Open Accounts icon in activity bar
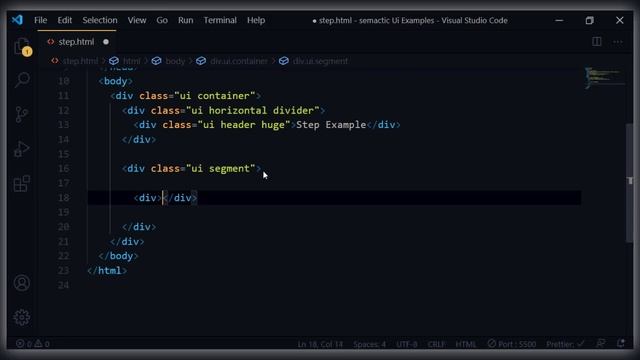 tap(22, 283)
